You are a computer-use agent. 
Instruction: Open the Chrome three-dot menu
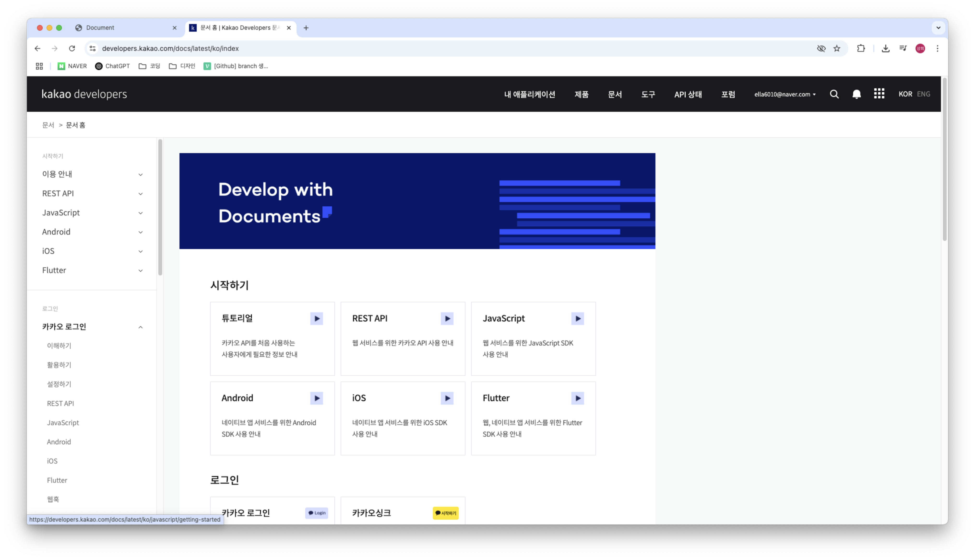coord(938,48)
